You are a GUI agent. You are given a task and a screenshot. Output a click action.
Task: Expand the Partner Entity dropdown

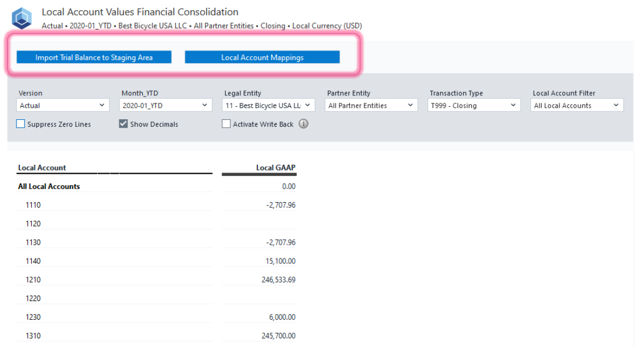coord(372,106)
